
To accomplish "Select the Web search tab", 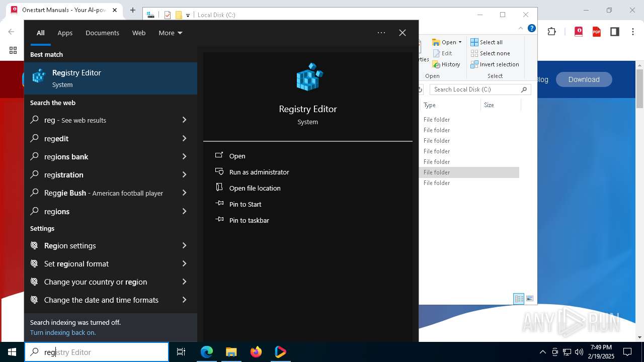I will pyautogui.click(x=139, y=33).
